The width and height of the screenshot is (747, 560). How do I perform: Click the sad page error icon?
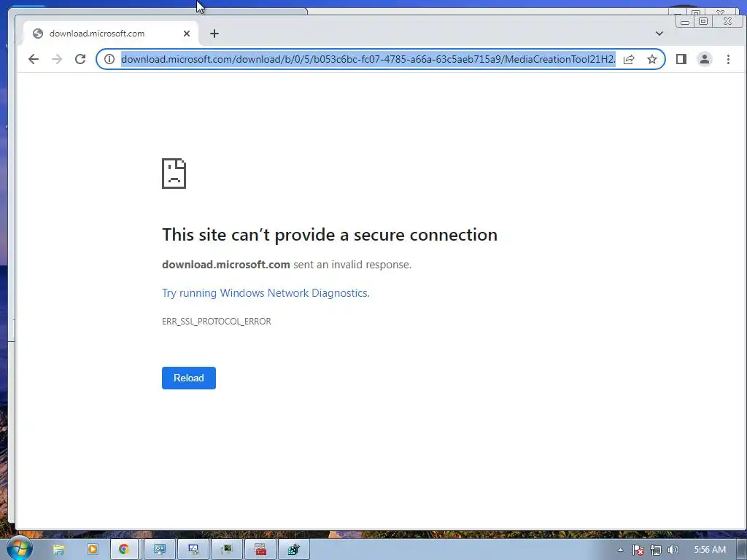tap(174, 174)
